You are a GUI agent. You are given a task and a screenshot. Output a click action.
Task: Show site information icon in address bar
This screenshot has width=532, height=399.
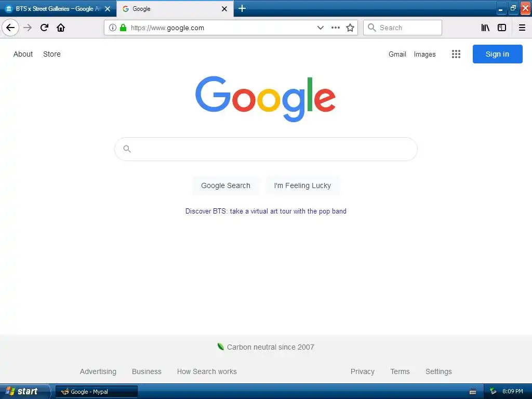[113, 28]
